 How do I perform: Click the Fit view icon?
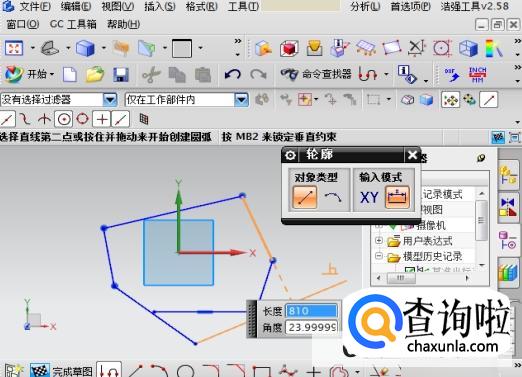(14, 48)
